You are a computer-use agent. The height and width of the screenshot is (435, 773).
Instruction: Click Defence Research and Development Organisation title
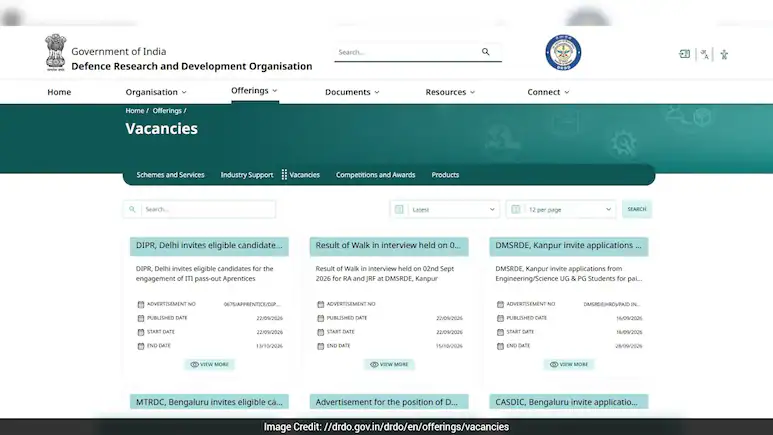192,66
